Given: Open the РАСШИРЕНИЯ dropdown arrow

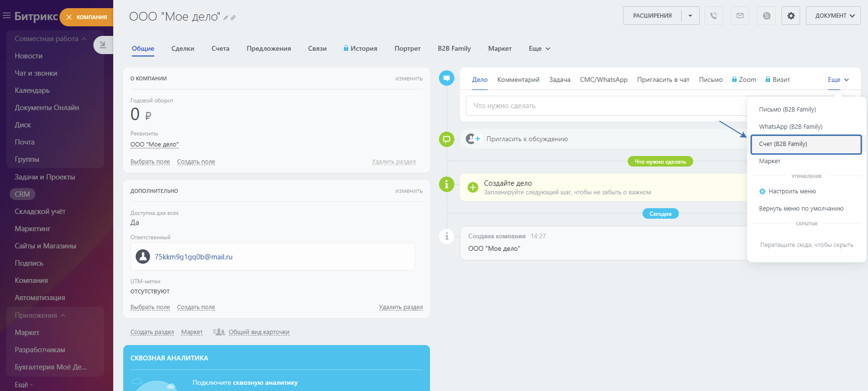Looking at the screenshot, I should 690,16.
